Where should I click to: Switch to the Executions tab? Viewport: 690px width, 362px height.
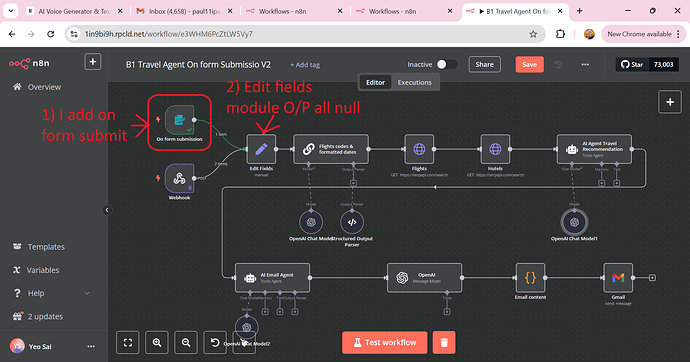point(415,82)
